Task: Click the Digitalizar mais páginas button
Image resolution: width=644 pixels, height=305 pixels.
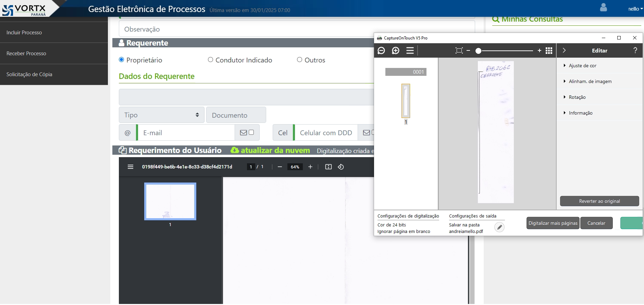Action: (553, 223)
